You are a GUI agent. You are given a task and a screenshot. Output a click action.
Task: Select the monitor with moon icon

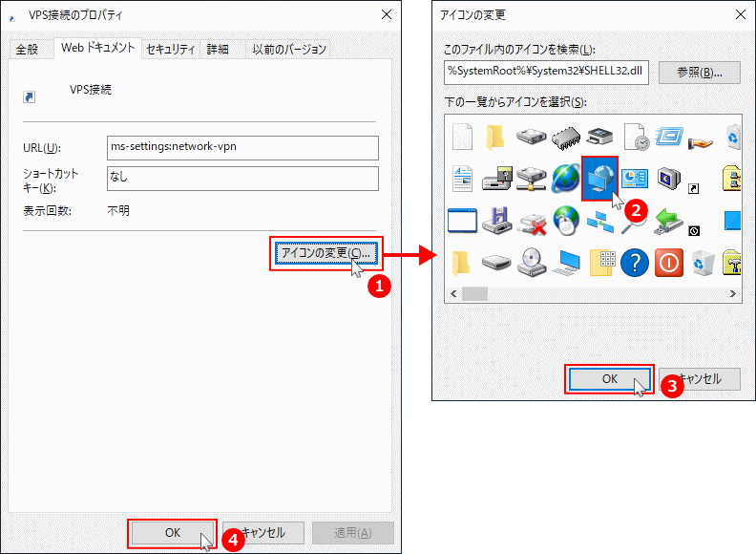pos(669,179)
